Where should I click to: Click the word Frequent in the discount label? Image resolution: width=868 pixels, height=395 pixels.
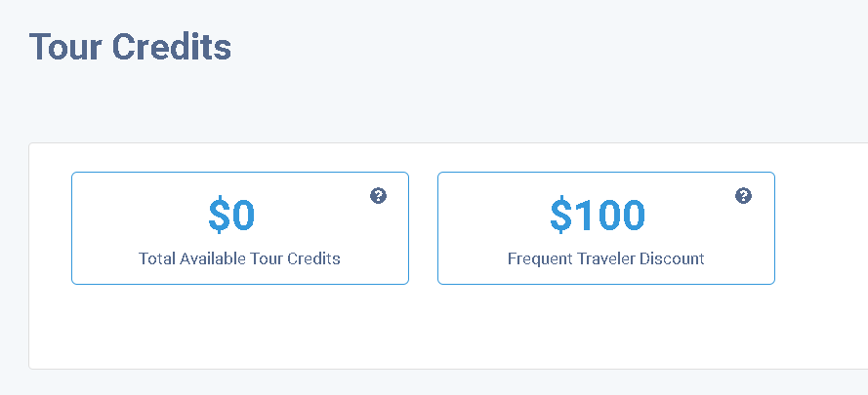534,258
